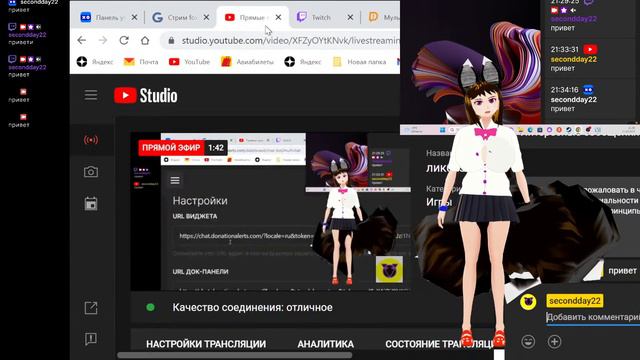The height and width of the screenshot is (360, 640).
Task: Open the НАСТРОЙКИ ТРАНСЛЯЦИИ tab
Action: (x=206, y=344)
